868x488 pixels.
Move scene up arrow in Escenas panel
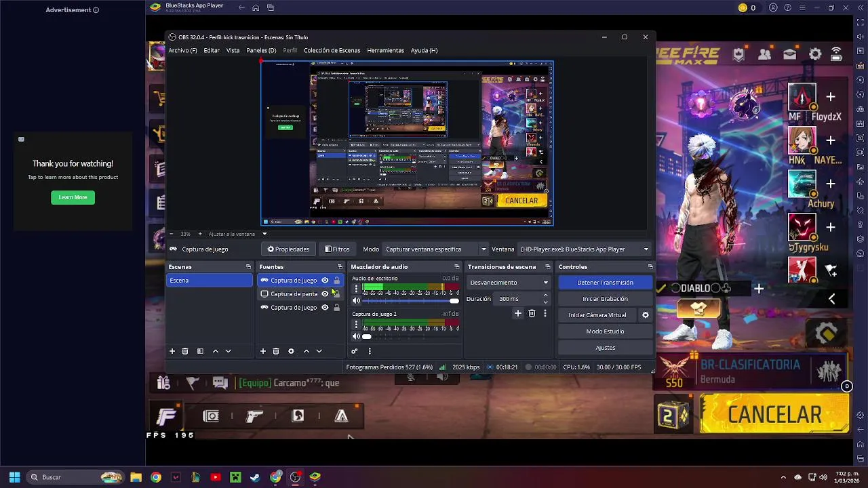(x=216, y=351)
